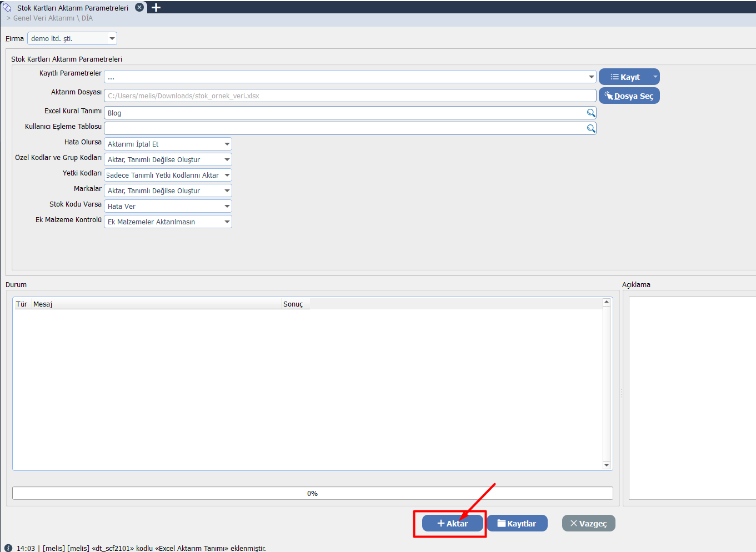Expand the Kayıtlı Parametreler combo box
The height and width of the screenshot is (552, 756).
coord(591,77)
